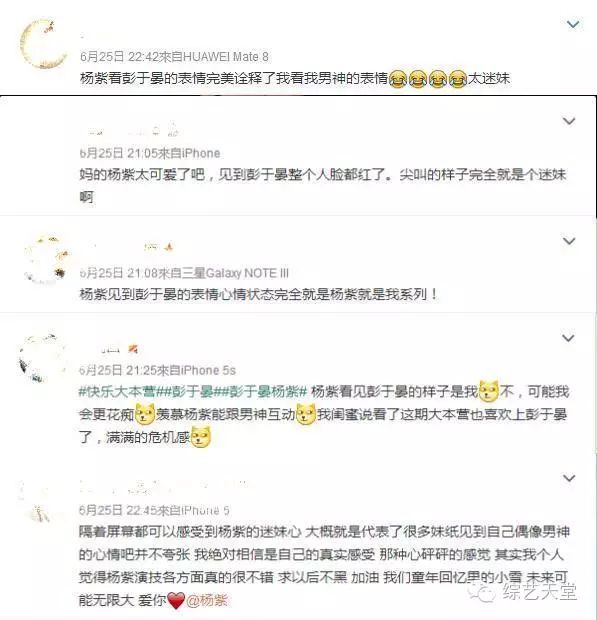597x620 pixels.
Task: Expand the chevron on the HUAWEI Mate 8 post
Action: click(573, 25)
